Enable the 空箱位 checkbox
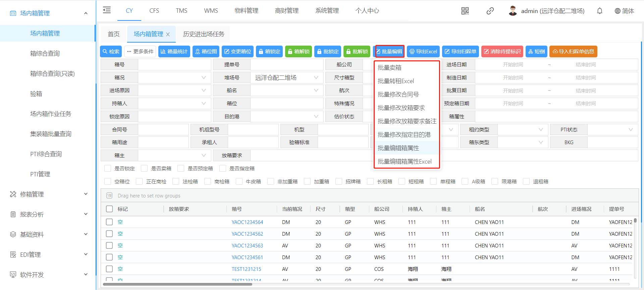Viewport: 644px width, 290px height. 108,181
